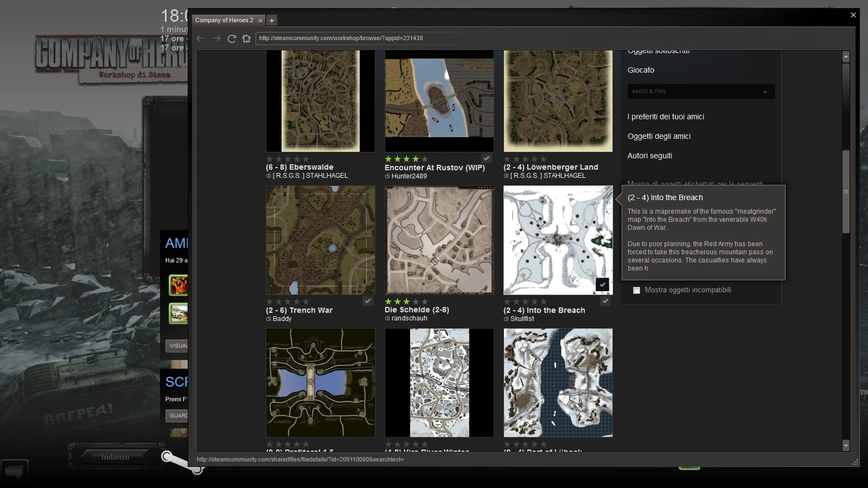Click the subscribed checkmark for Encounter At Rustov
The image size is (868, 488).
coord(487,158)
